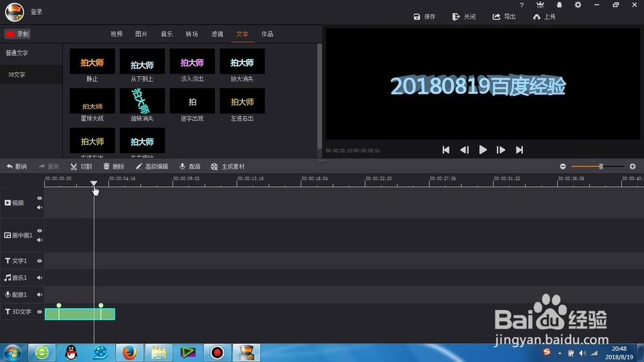Mute the 画中画1 track audio
The width and height of the screenshot is (644, 362).
coord(39,240)
